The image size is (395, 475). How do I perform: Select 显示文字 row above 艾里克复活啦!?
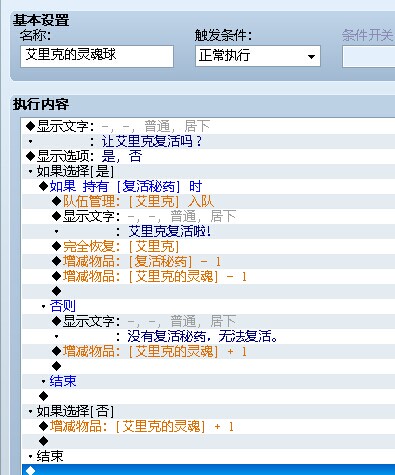208,216
